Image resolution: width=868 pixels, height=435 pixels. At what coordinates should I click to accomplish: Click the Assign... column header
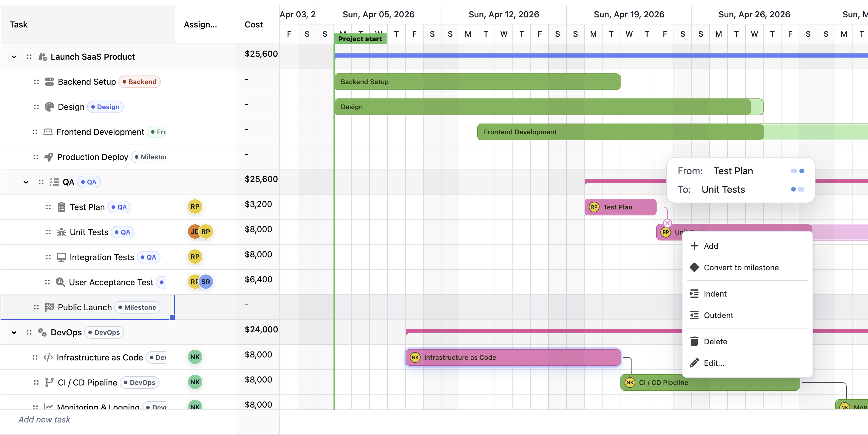click(x=205, y=24)
